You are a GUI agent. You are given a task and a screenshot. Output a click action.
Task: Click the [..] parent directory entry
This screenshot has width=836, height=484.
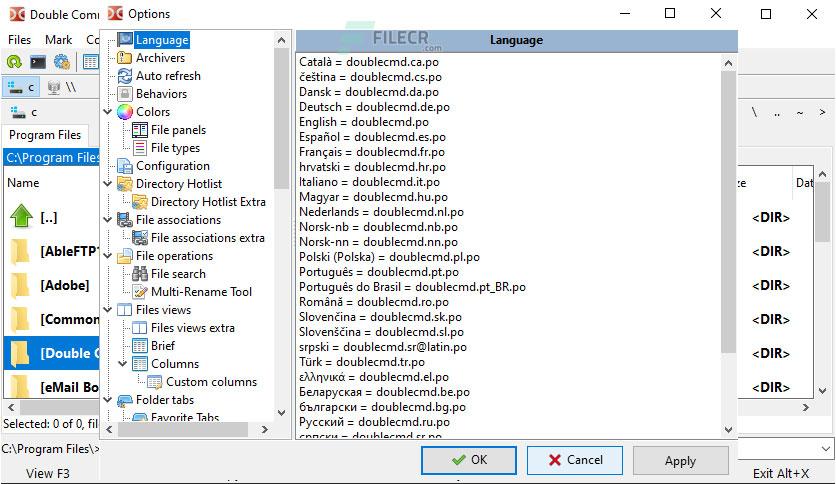pyautogui.click(x=49, y=217)
